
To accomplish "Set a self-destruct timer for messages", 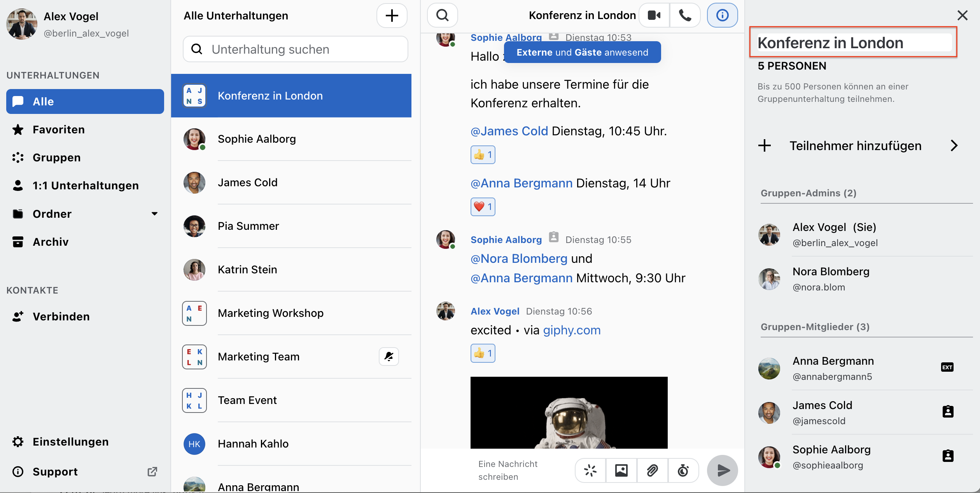I will pyautogui.click(x=683, y=470).
